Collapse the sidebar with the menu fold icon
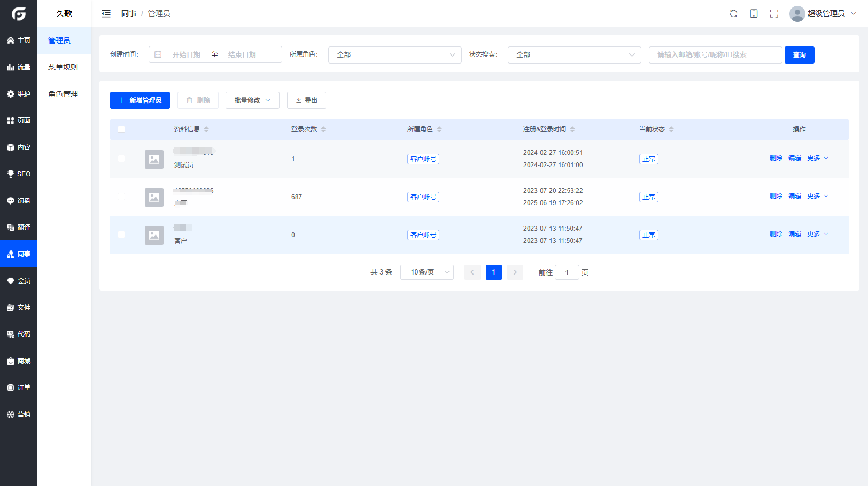The image size is (868, 486). (x=106, y=13)
